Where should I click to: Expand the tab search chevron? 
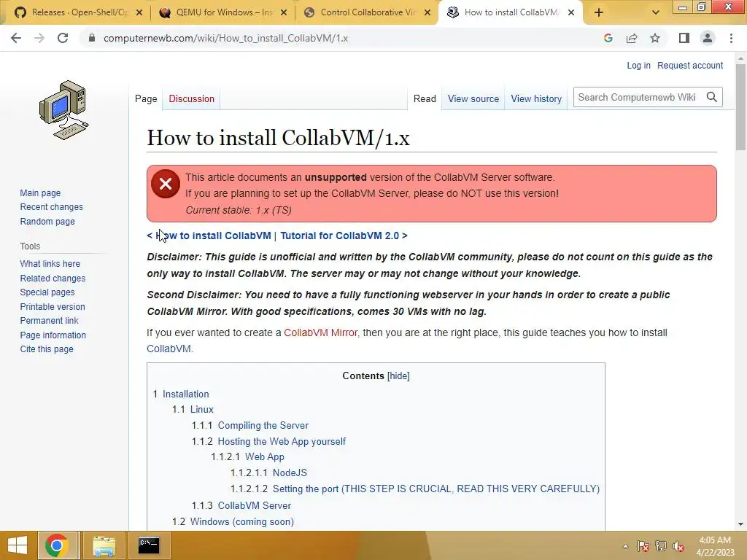[656, 13]
